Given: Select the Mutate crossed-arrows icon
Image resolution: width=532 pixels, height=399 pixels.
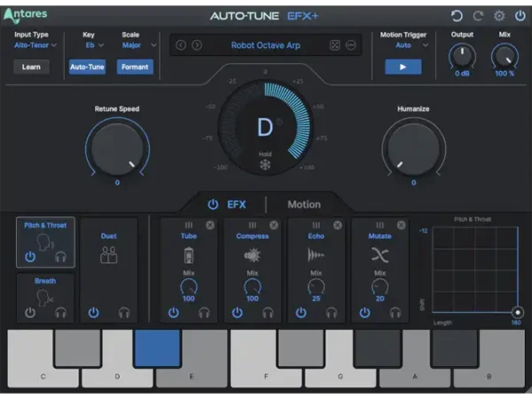Looking at the screenshot, I should tap(379, 255).
